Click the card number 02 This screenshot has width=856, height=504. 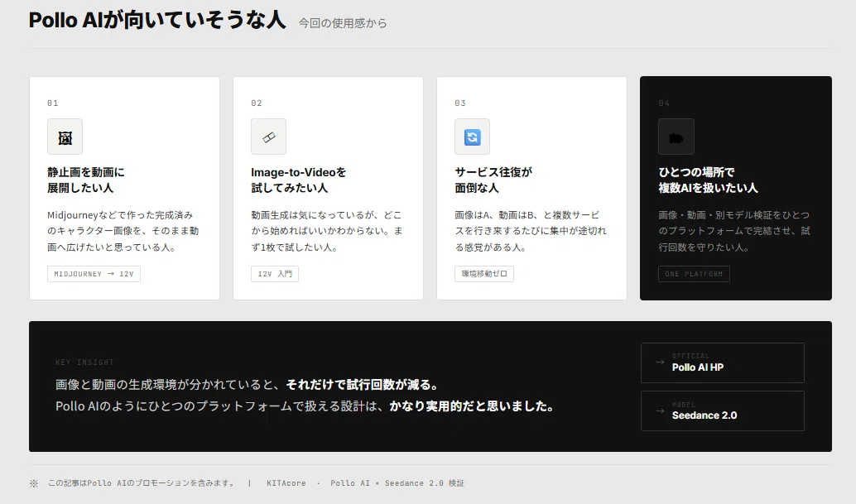pos(257,103)
